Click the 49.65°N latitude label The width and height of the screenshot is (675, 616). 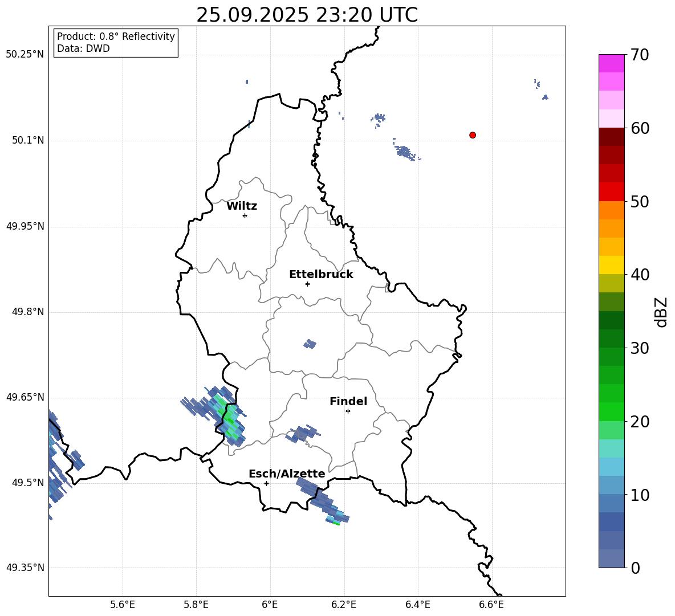tap(25, 397)
